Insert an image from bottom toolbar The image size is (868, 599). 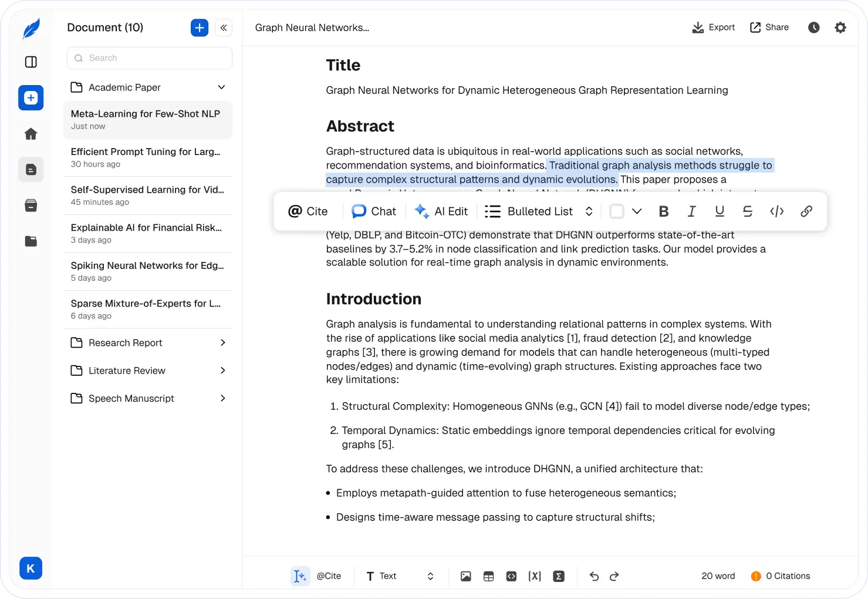(465, 576)
